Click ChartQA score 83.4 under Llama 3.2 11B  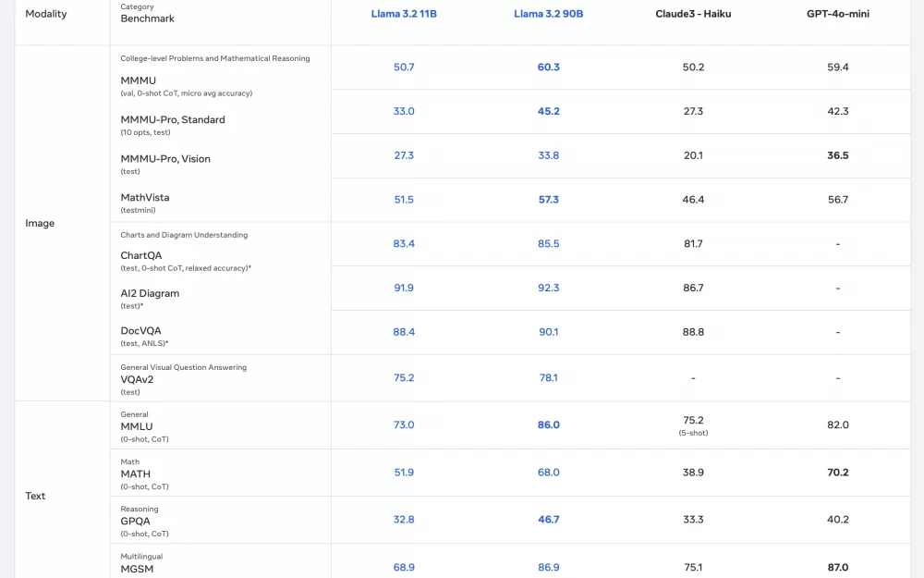(x=404, y=243)
